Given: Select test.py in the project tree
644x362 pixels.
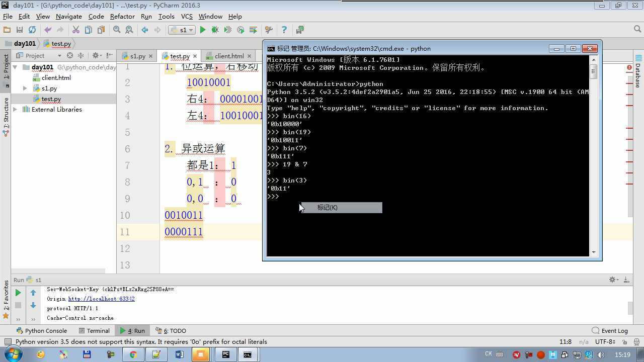Looking at the screenshot, I should click(51, 99).
